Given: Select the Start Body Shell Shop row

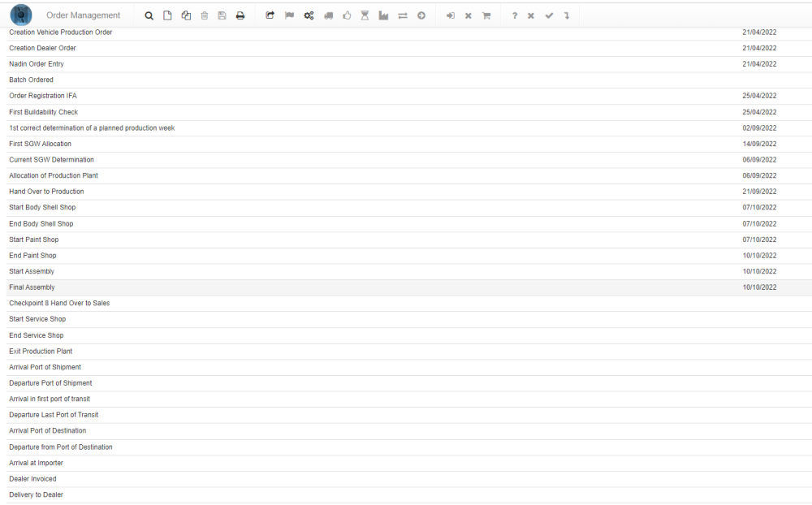Looking at the screenshot, I should 409,208.
